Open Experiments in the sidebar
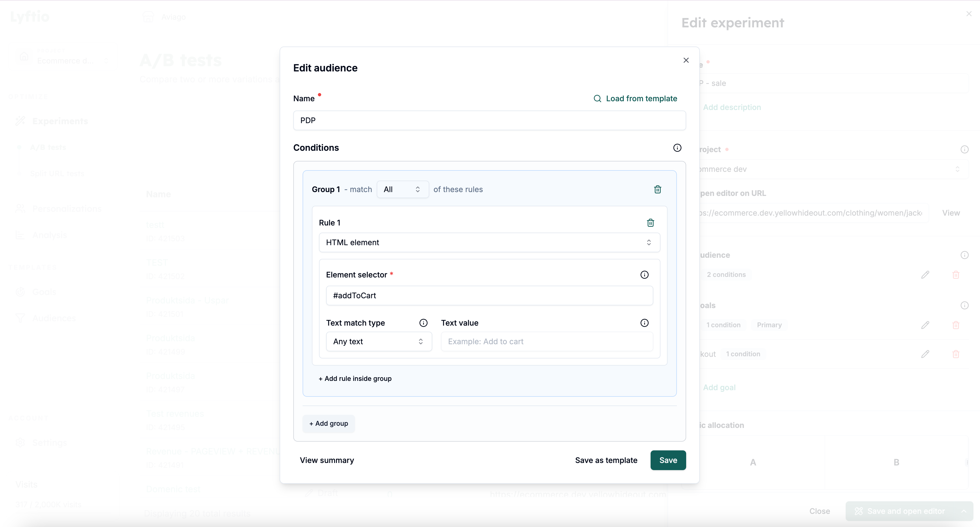Screen dimensions: 980x527 [60, 121]
